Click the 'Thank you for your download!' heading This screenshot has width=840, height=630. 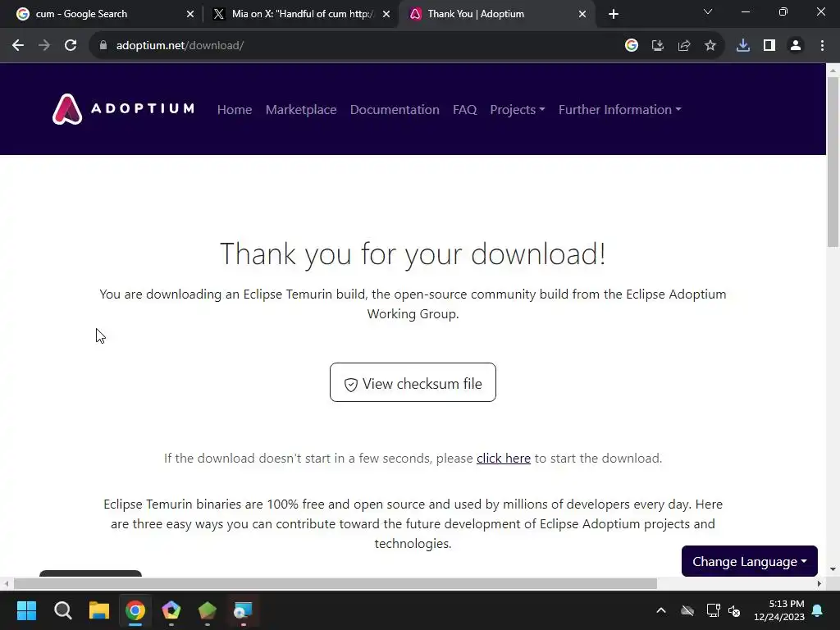coord(413,254)
